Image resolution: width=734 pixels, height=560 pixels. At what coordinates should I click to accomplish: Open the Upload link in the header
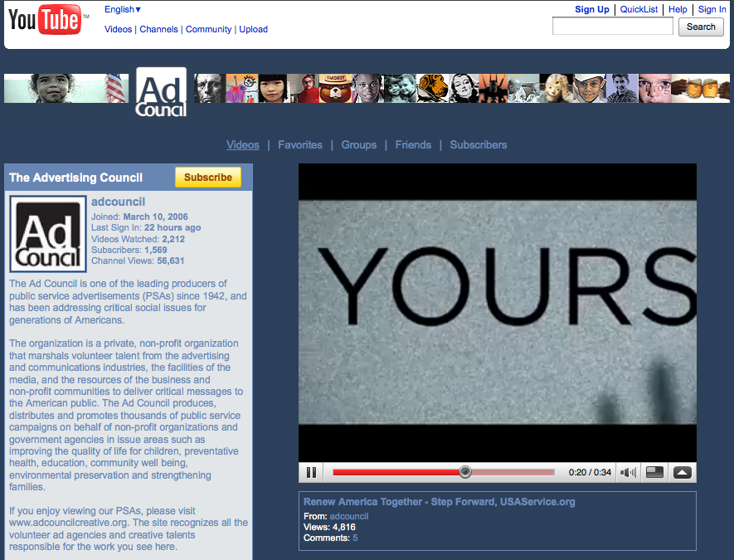253,29
